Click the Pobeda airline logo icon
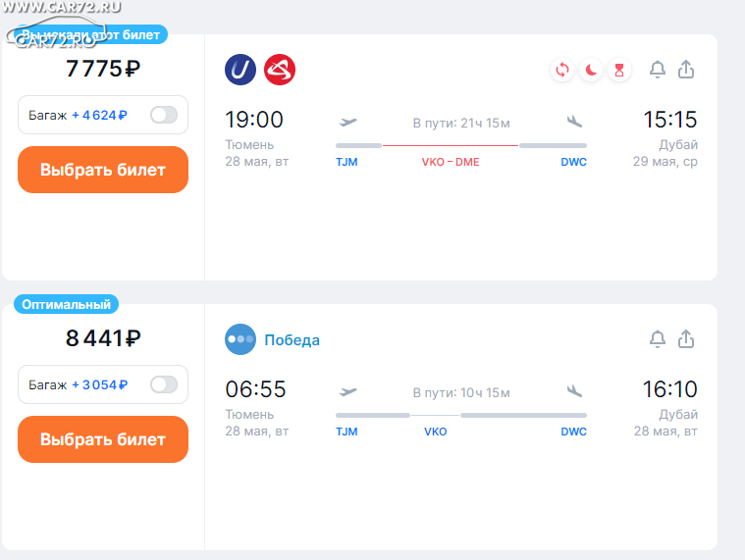This screenshot has width=745, height=560. coord(239,339)
